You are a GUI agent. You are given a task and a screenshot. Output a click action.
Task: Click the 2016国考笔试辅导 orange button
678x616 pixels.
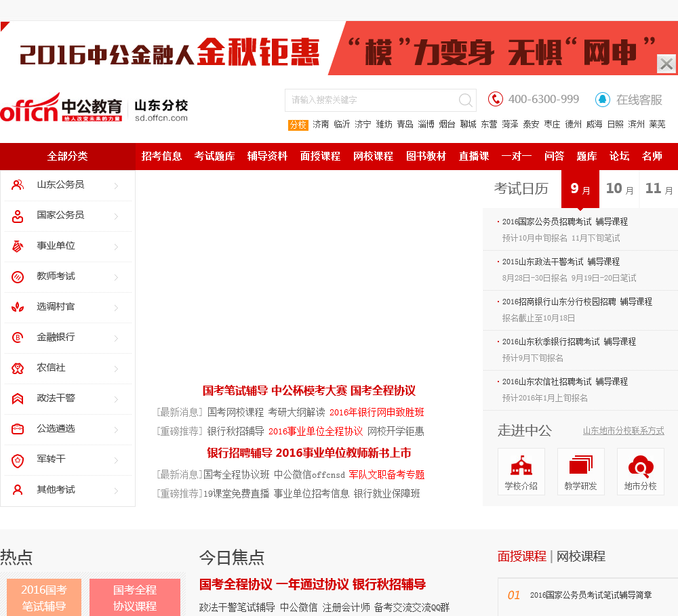coord(44,598)
